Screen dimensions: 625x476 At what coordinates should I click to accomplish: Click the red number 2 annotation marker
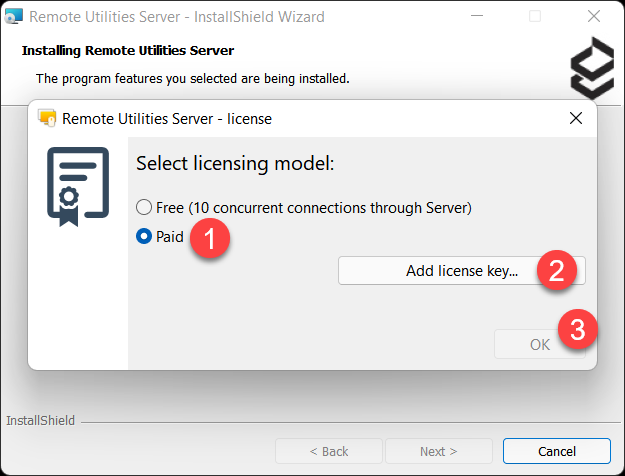tap(557, 269)
